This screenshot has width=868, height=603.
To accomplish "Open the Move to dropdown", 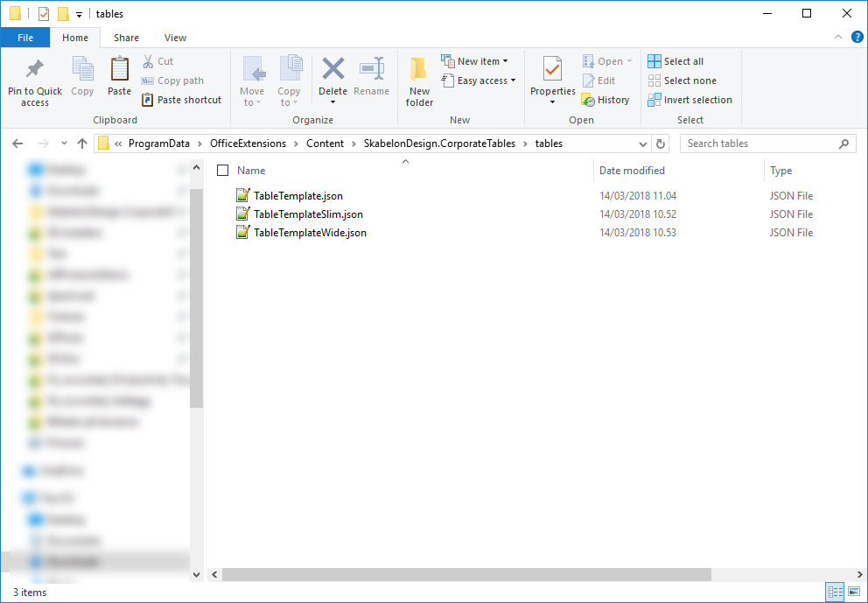I will 252,82.
